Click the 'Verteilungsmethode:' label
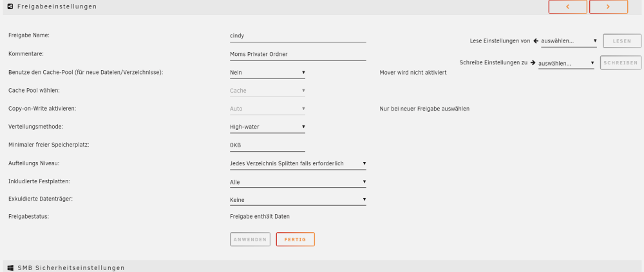The height and width of the screenshot is (272, 644). [x=35, y=127]
